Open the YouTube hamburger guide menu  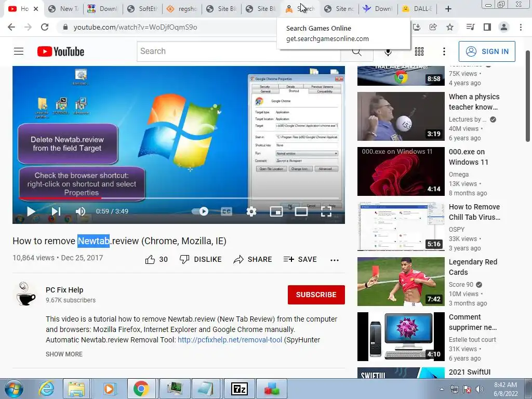pos(19,51)
